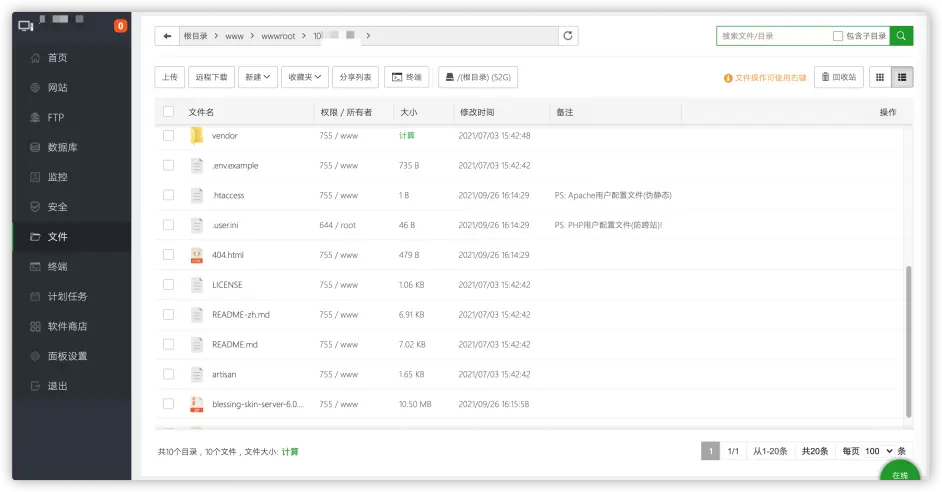Click the orange notification badge
This screenshot has height=492, width=942.
tap(121, 26)
